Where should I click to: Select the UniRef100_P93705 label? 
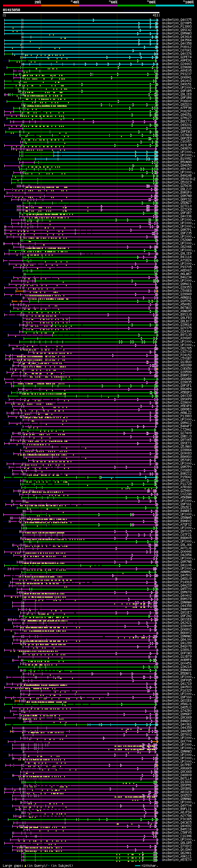pos(177,267)
